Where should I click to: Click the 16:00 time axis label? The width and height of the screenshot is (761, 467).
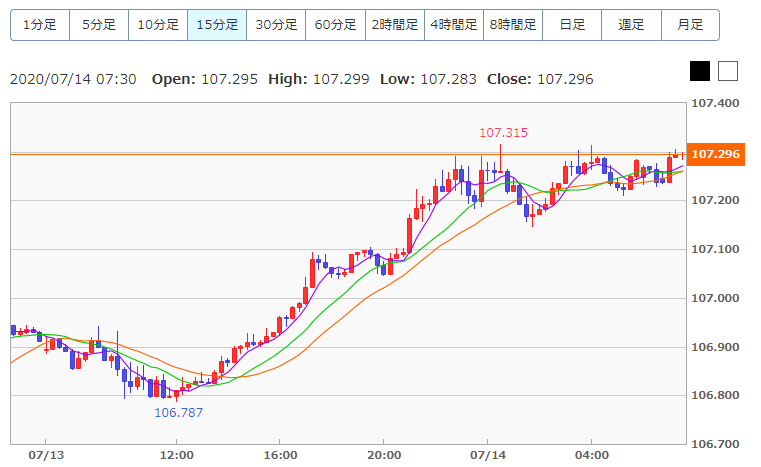pyautogui.click(x=281, y=455)
